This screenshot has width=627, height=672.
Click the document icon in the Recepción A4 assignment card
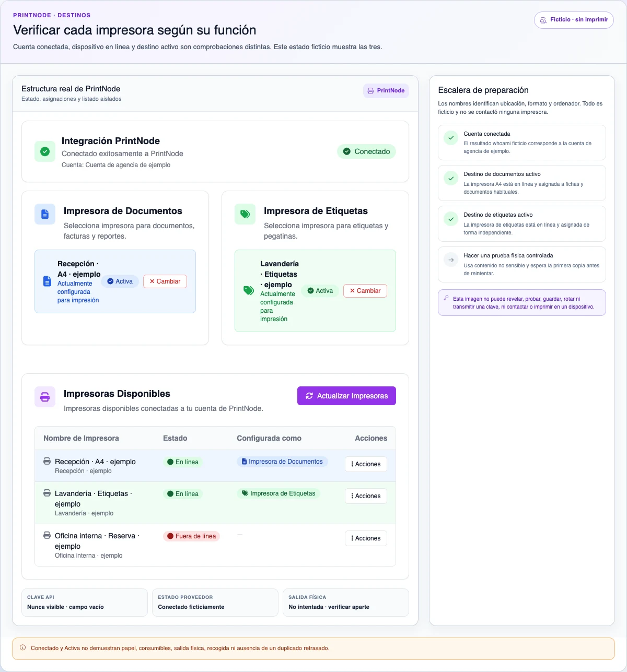pos(47,281)
